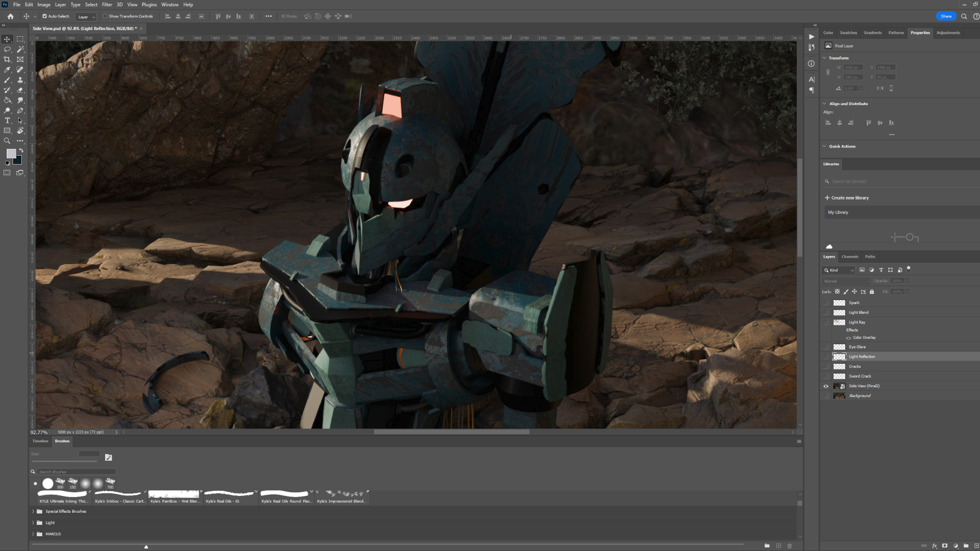The image size is (980, 551).
Task: Click the Share button
Action: (946, 16)
